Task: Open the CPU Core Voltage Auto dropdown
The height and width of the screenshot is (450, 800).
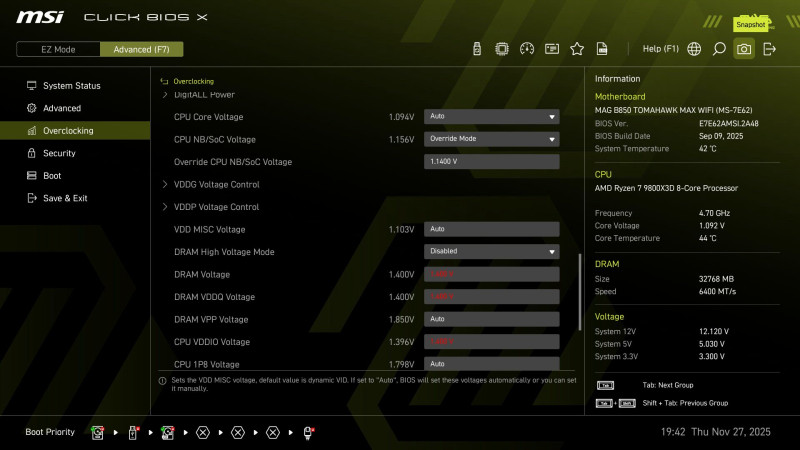Action: (491, 116)
